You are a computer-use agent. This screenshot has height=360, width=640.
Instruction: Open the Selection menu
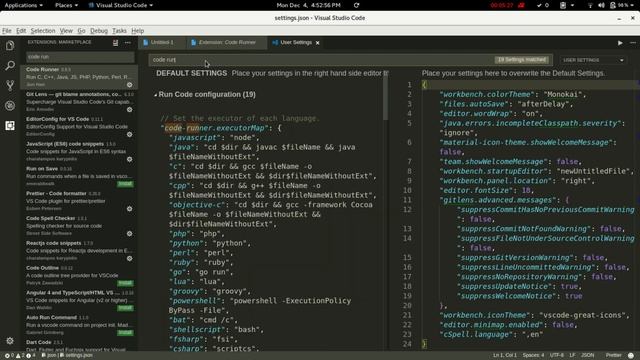(x=43, y=31)
